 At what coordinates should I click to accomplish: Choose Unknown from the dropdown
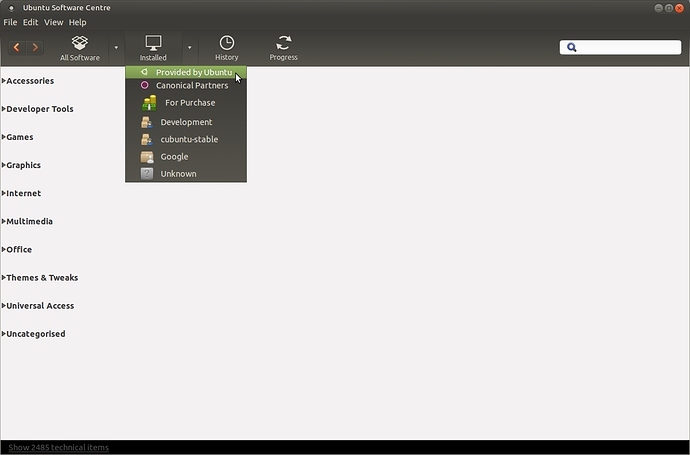coord(186,174)
